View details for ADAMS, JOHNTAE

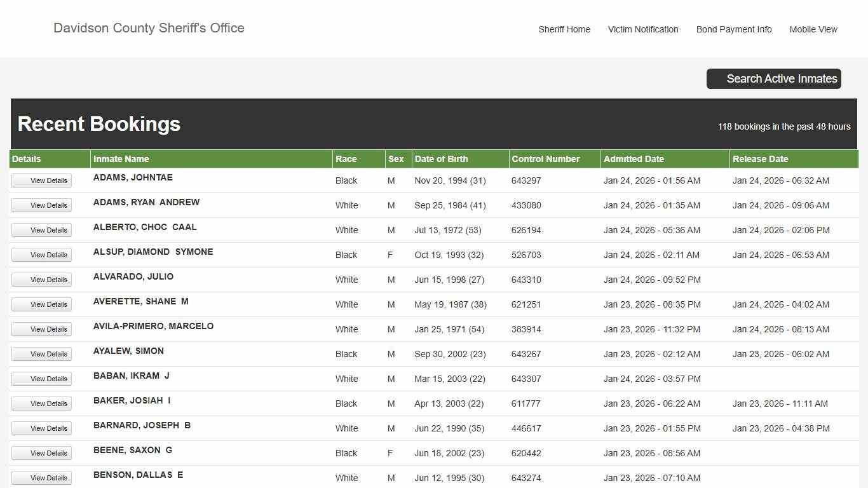(42, 180)
